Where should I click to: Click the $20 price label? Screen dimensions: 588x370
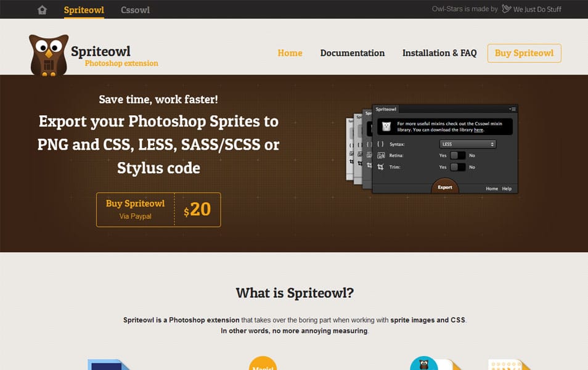(x=197, y=210)
